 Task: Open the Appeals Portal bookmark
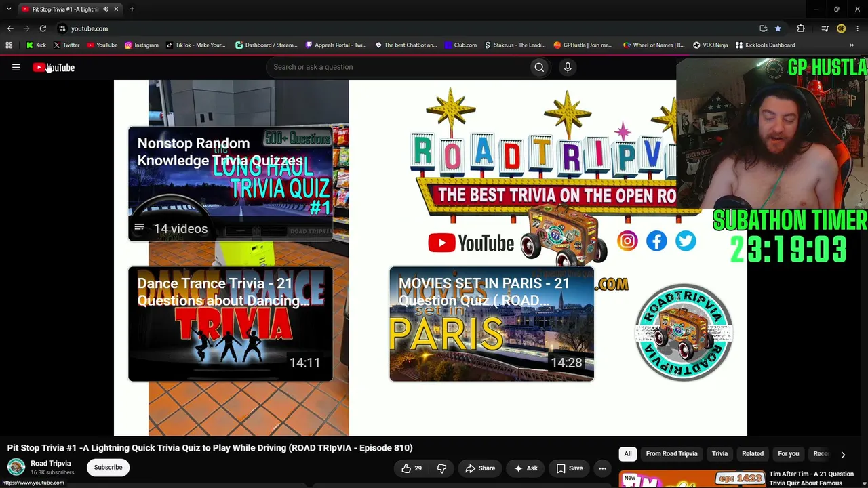click(x=336, y=45)
